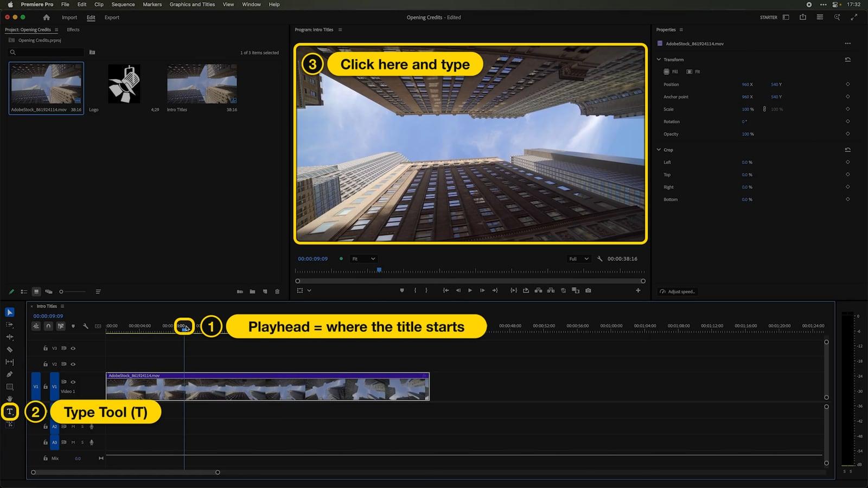Click Go to In point button
This screenshot has width=868, height=488.
click(445, 291)
